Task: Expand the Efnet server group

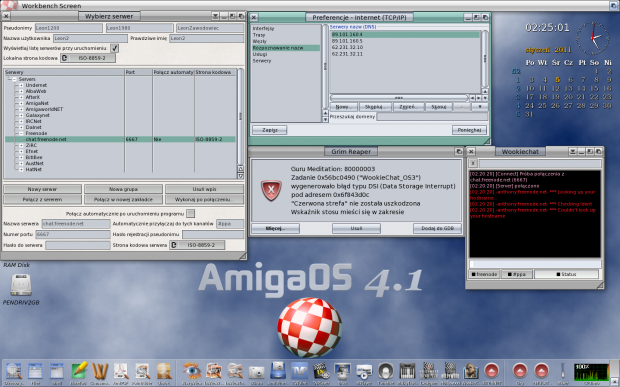Action: click(x=21, y=151)
